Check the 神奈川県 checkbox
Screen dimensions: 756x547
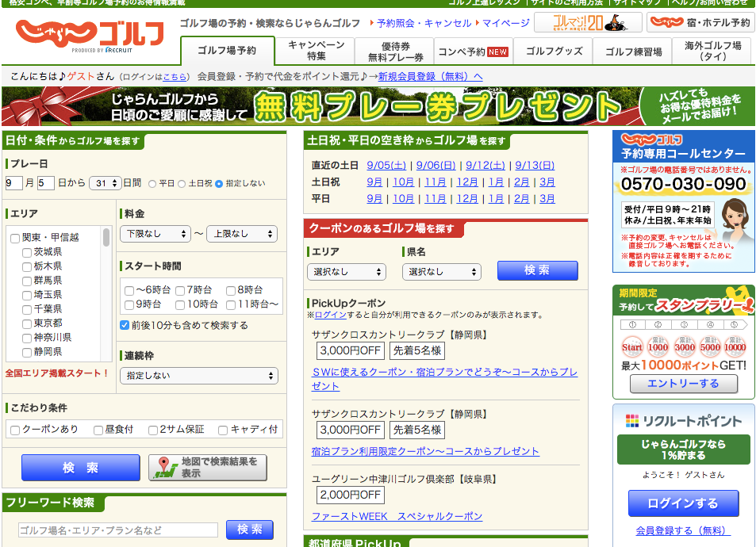pyautogui.click(x=27, y=339)
